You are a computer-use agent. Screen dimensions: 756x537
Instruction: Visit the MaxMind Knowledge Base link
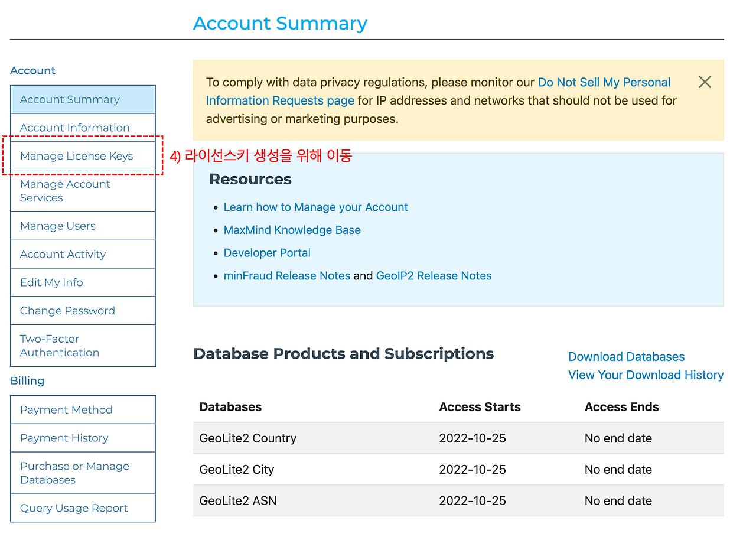pos(292,230)
